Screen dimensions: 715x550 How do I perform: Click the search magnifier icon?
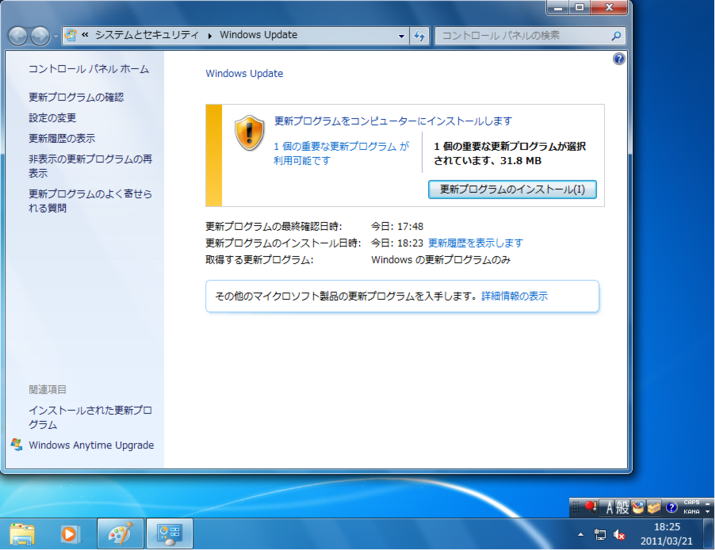(x=616, y=35)
